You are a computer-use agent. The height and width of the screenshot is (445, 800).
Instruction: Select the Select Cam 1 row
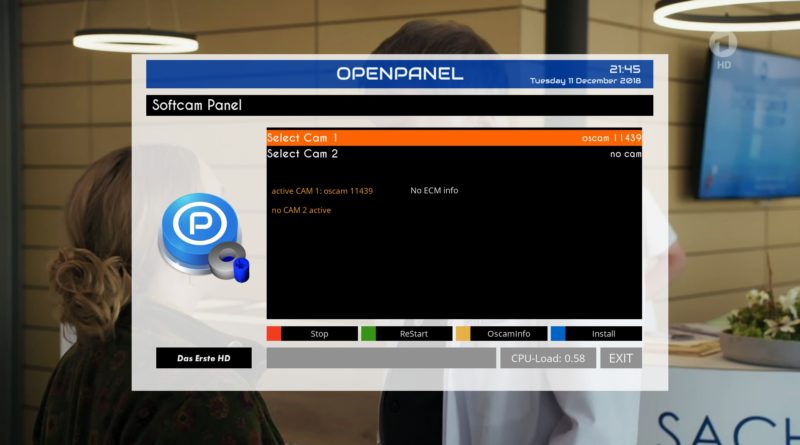[454, 138]
